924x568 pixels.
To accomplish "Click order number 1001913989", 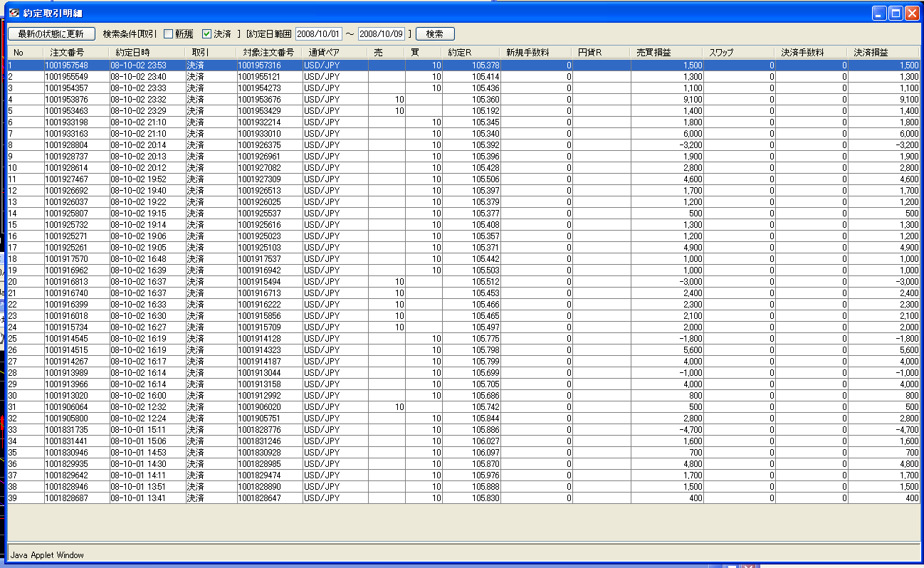I will (77, 373).
